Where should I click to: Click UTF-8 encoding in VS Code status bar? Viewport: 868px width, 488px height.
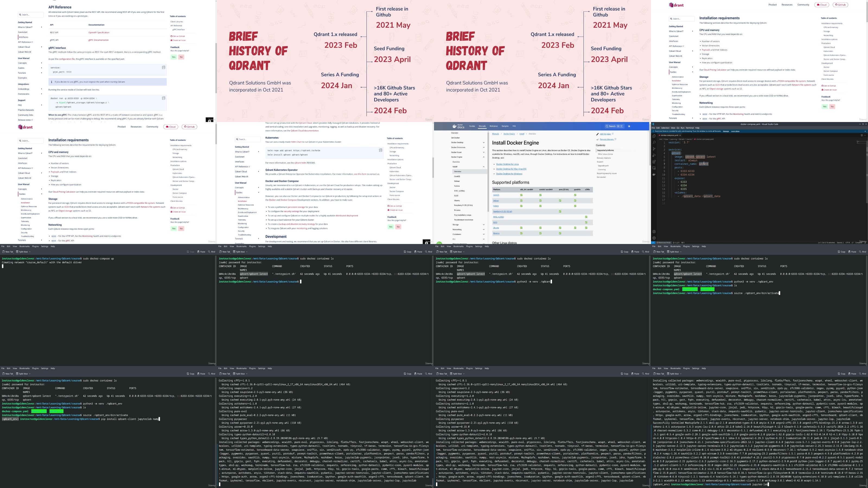pyautogui.click(x=848, y=242)
